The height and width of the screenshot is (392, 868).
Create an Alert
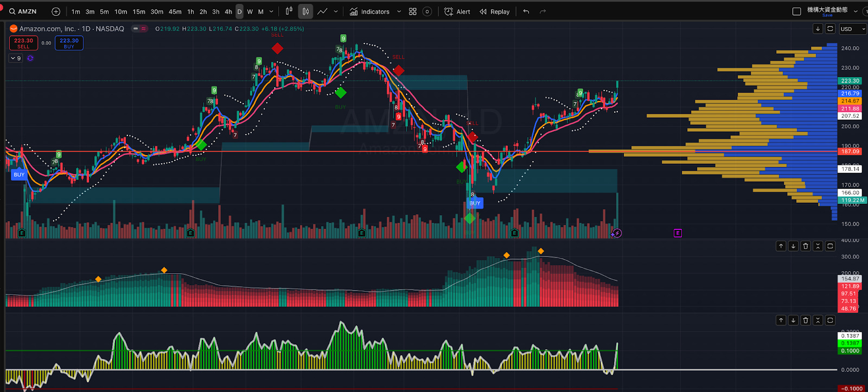coord(457,11)
